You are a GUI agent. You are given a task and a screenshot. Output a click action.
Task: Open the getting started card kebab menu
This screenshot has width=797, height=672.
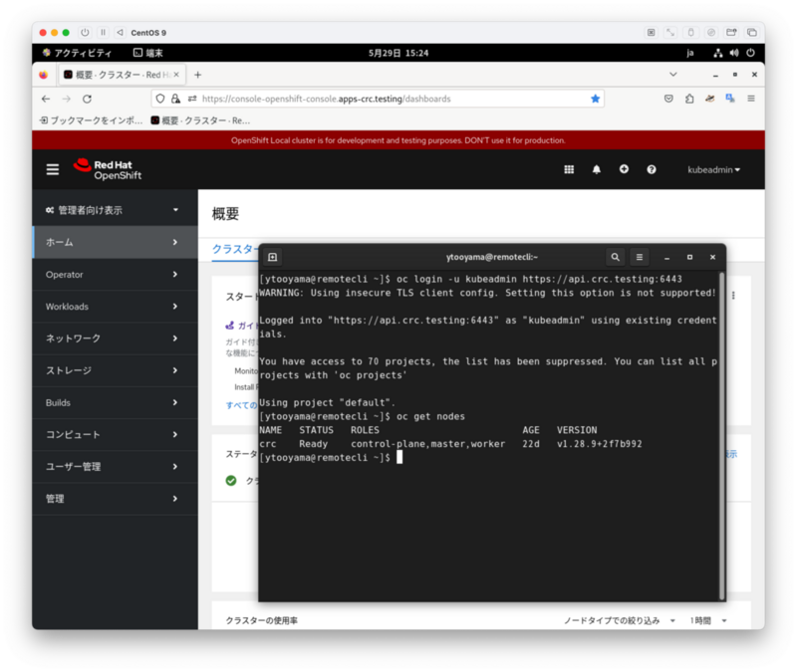click(x=733, y=295)
